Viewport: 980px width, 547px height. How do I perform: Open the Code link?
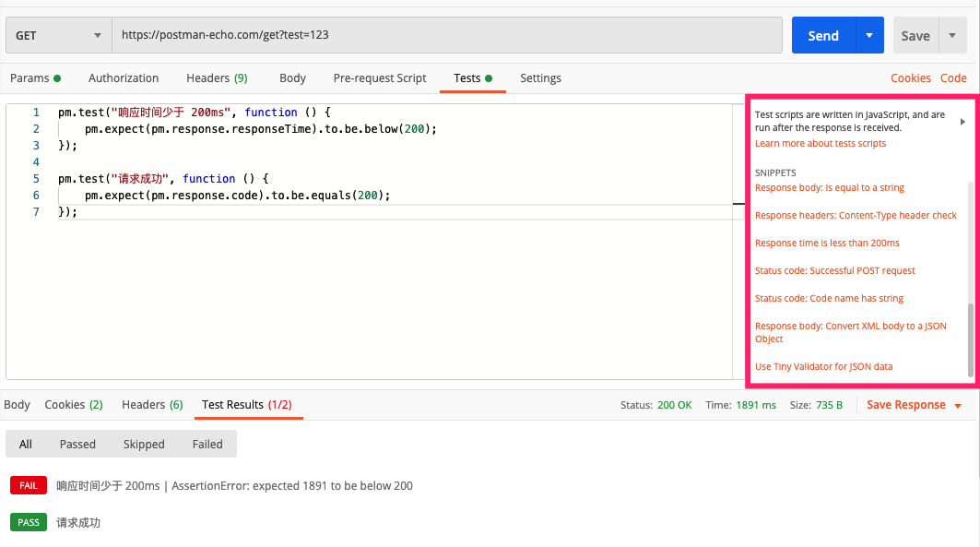point(953,78)
